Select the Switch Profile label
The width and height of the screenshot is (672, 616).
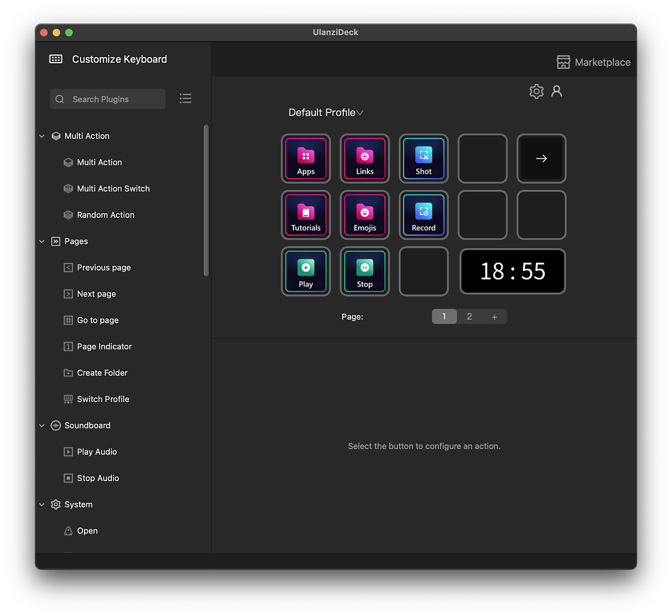pos(103,399)
